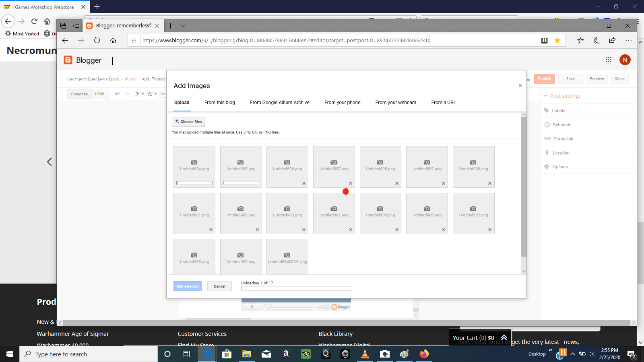This screenshot has height=362, width=644.
Task: Click the Permalink chain icon
Action: coord(547,139)
